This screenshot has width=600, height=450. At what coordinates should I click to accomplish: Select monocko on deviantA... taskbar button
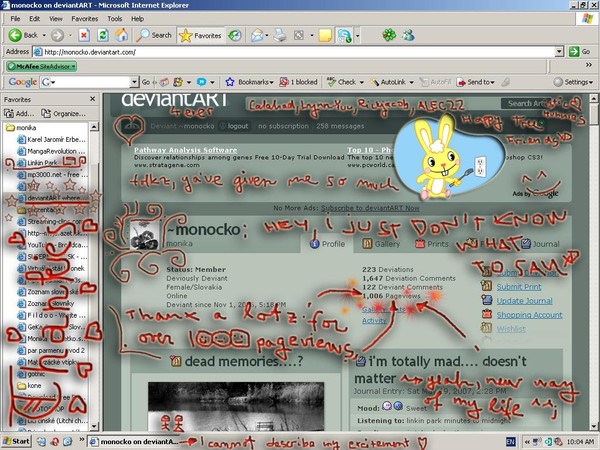point(134,442)
